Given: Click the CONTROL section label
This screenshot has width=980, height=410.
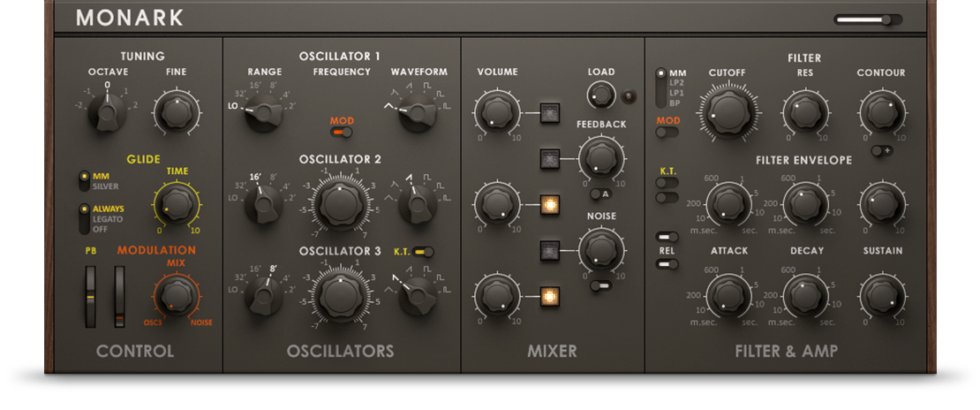Looking at the screenshot, I should pyautogui.click(x=135, y=351).
